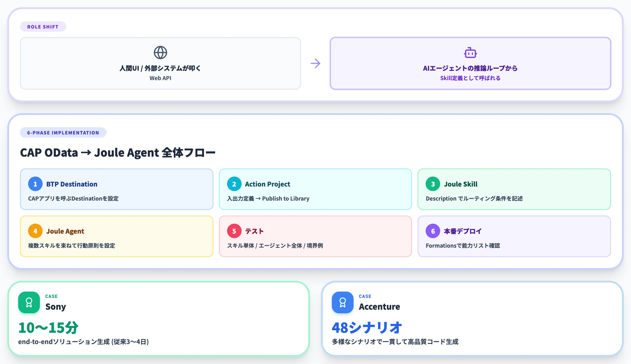
Task: Click the CASE label above Sony
Action: tap(51, 296)
